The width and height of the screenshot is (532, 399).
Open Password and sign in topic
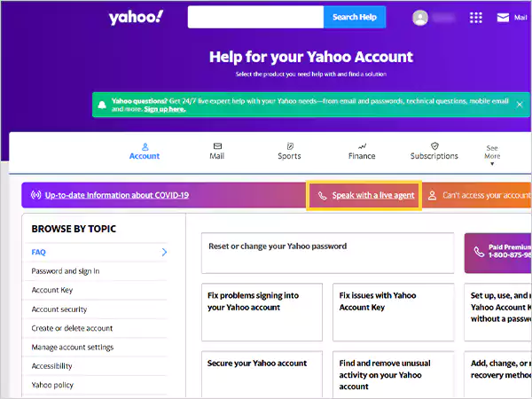pos(66,271)
